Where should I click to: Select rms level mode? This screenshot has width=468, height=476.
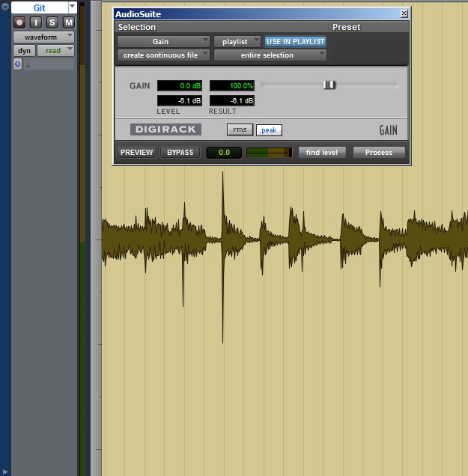pyautogui.click(x=240, y=129)
